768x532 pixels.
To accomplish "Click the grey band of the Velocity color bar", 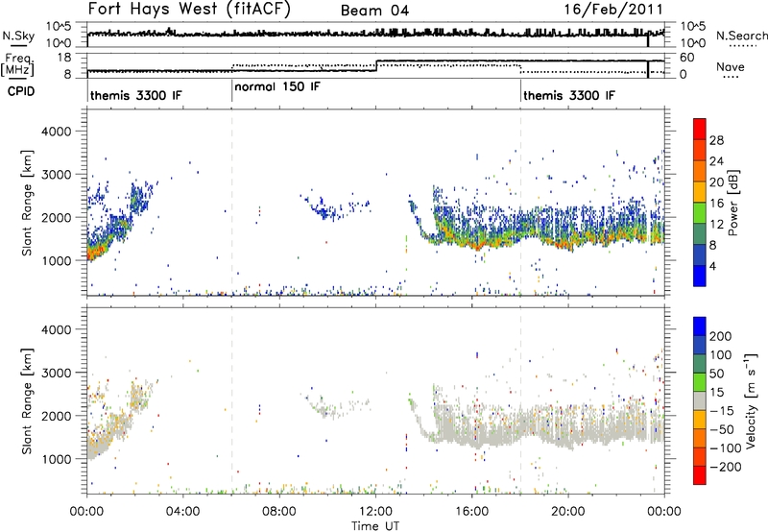I will 700,400.
